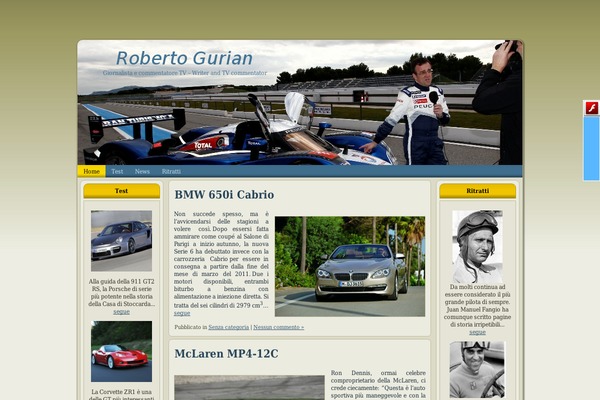Click the second driver portrait in Ritratti
600x400 pixels.
(x=477, y=370)
